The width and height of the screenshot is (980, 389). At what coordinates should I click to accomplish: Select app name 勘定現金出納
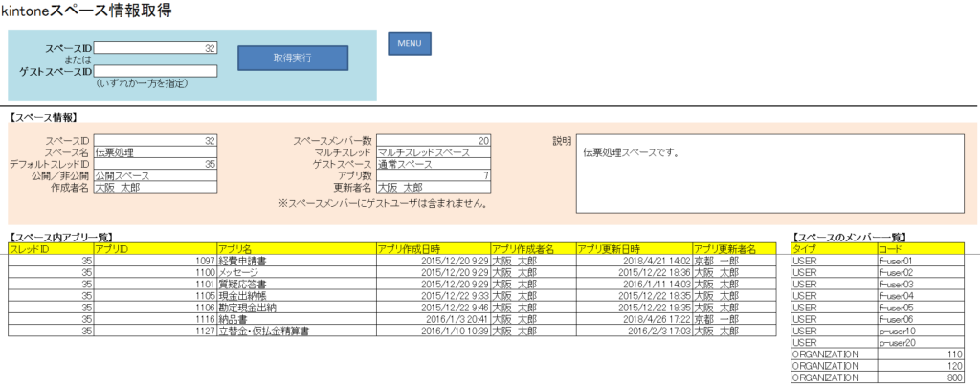pyautogui.click(x=297, y=307)
